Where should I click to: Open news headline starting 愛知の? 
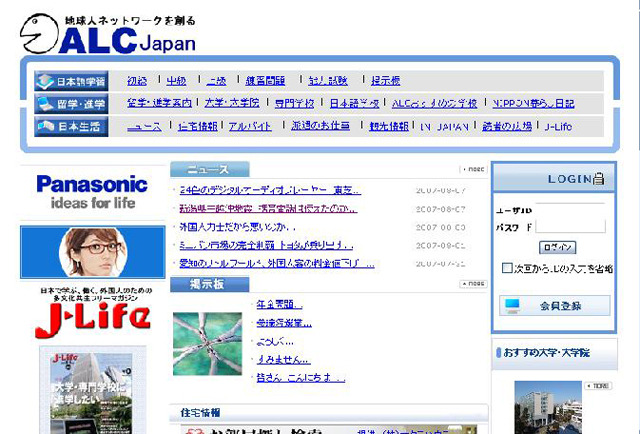[x=277, y=264]
